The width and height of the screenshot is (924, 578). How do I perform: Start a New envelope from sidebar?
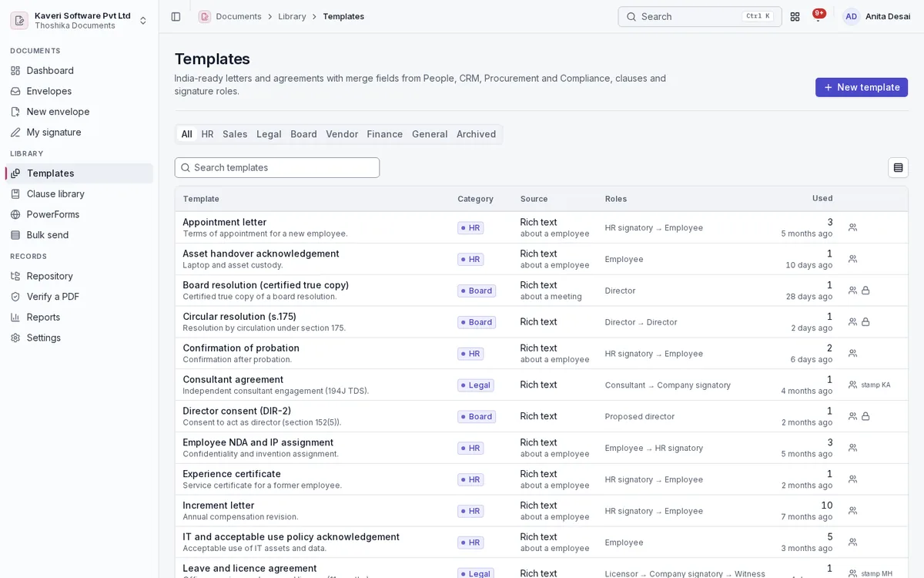[x=79, y=112]
